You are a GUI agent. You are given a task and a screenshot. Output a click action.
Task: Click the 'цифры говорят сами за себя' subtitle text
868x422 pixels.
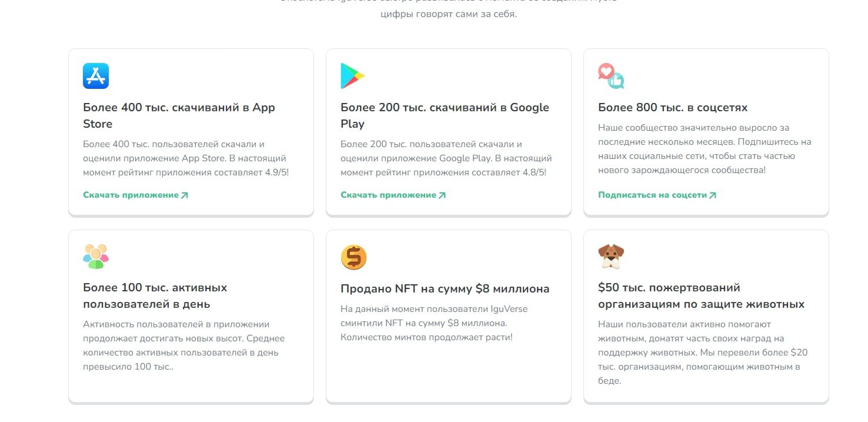click(448, 14)
